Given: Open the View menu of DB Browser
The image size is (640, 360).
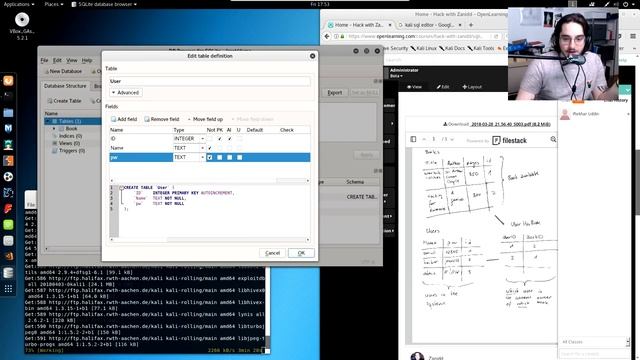Looking at the screenshot, I should tap(72, 60).
